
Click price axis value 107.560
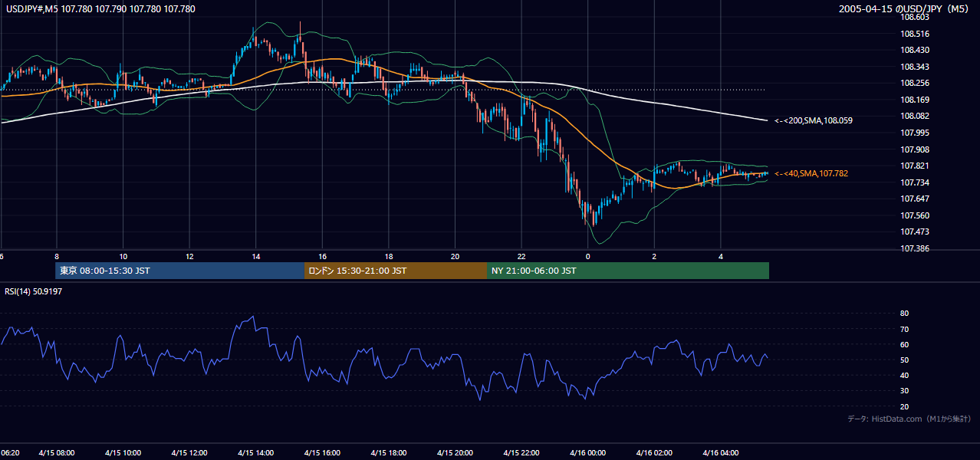pos(915,215)
